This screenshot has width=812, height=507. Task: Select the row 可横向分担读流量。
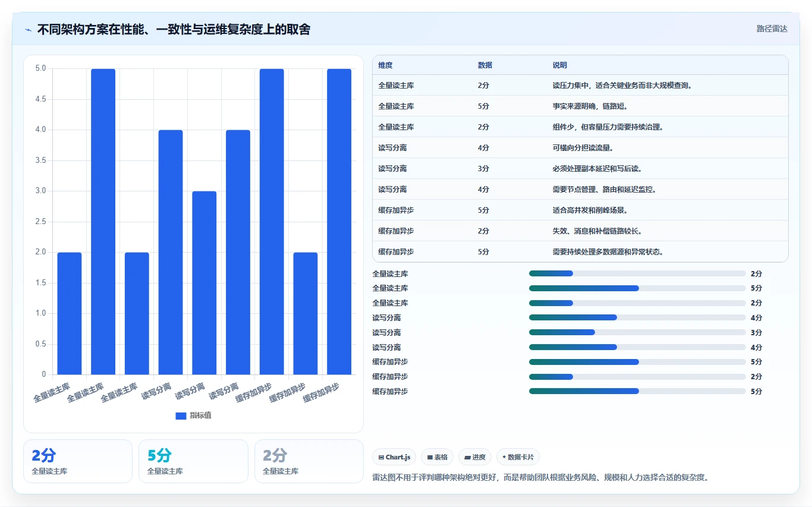[580, 148]
